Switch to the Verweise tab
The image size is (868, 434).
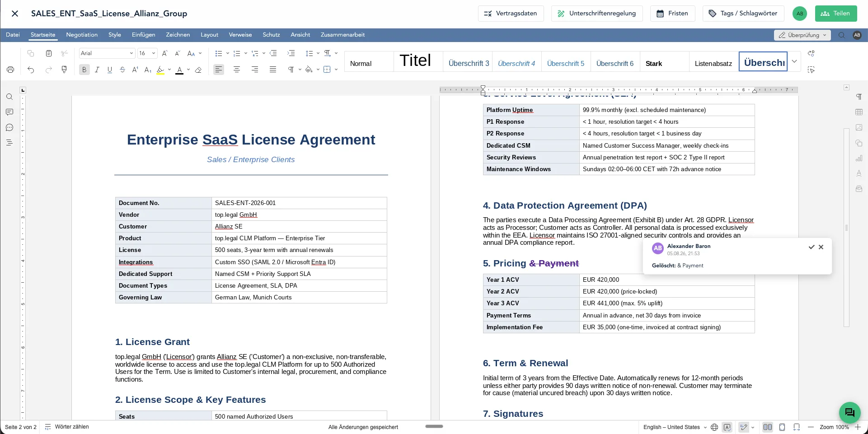coord(240,35)
